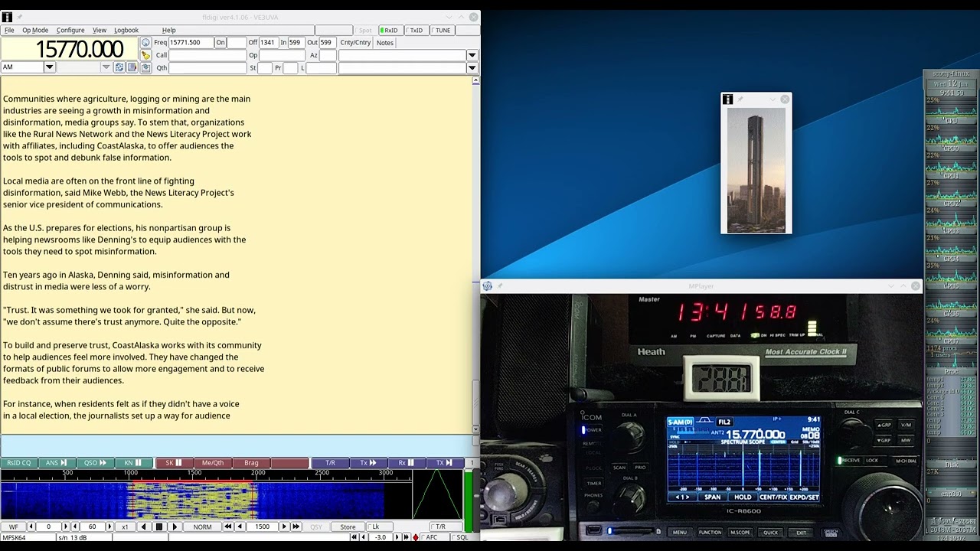The image size is (980, 551).
Task: Switch to the Cnty/Cntry tab
Action: tap(355, 43)
